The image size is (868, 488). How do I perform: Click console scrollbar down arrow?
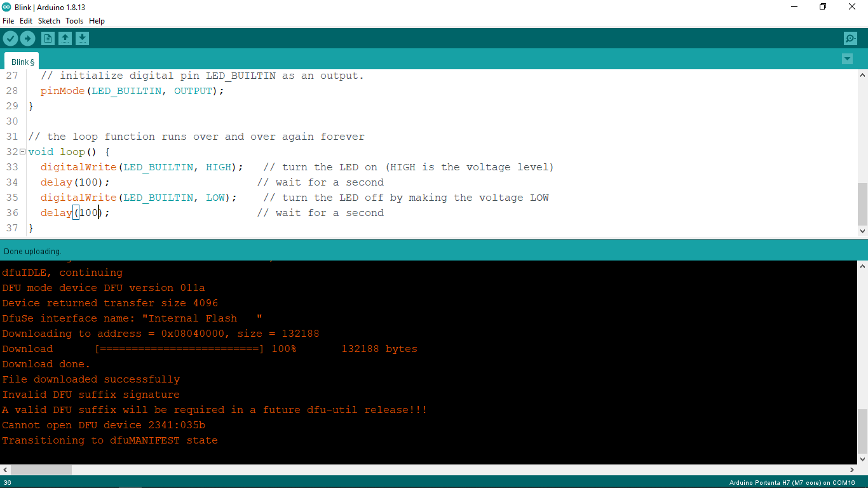pos(862,459)
